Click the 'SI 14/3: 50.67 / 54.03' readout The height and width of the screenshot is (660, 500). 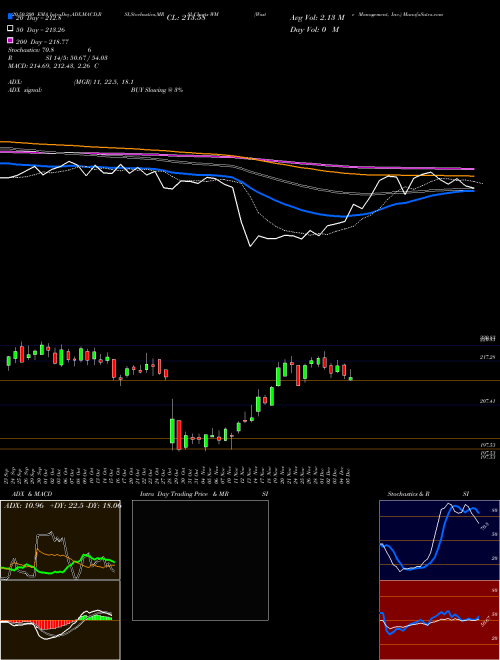77,58
